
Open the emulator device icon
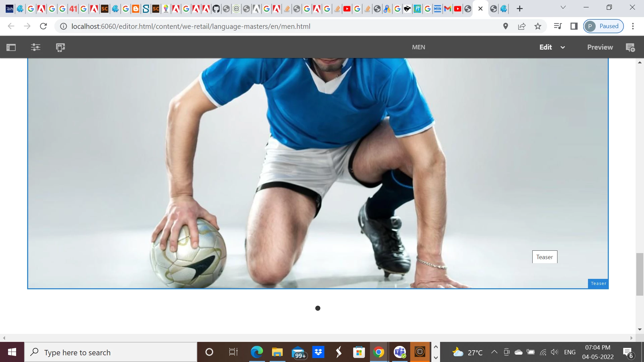[x=60, y=47]
